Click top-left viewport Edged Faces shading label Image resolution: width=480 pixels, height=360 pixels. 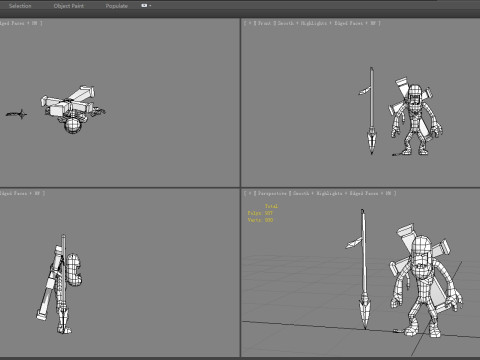point(11,23)
